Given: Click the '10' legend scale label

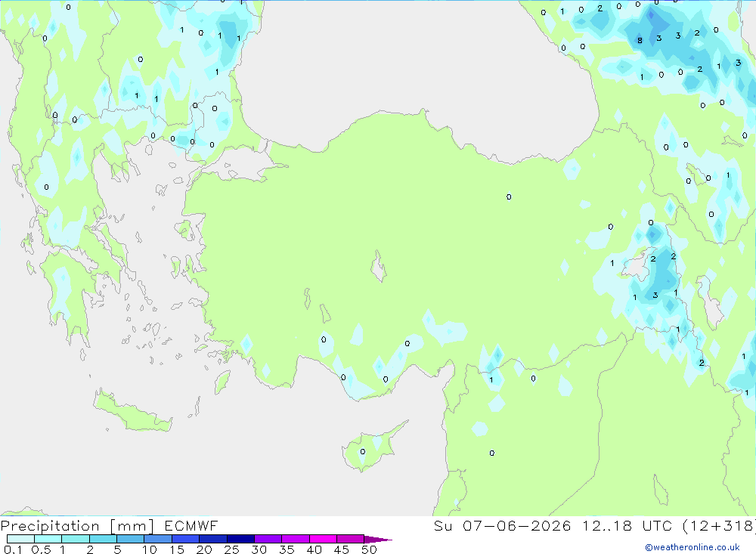Looking at the screenshot, I should [x=150, y=549].
